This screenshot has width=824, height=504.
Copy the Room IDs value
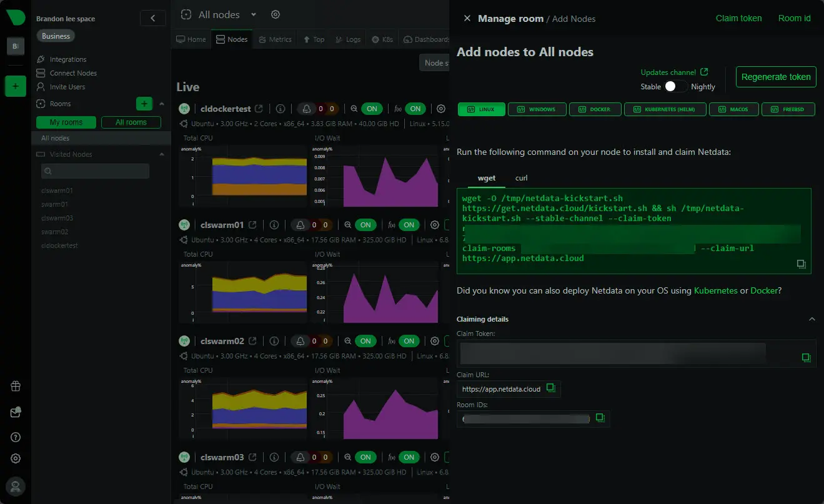600,417
